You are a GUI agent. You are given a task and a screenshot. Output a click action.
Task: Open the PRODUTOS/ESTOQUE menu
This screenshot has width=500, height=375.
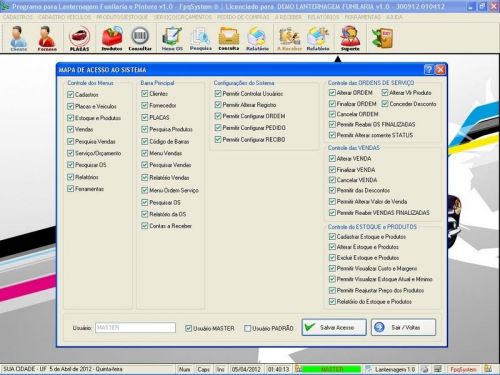(x=122, y=17)
